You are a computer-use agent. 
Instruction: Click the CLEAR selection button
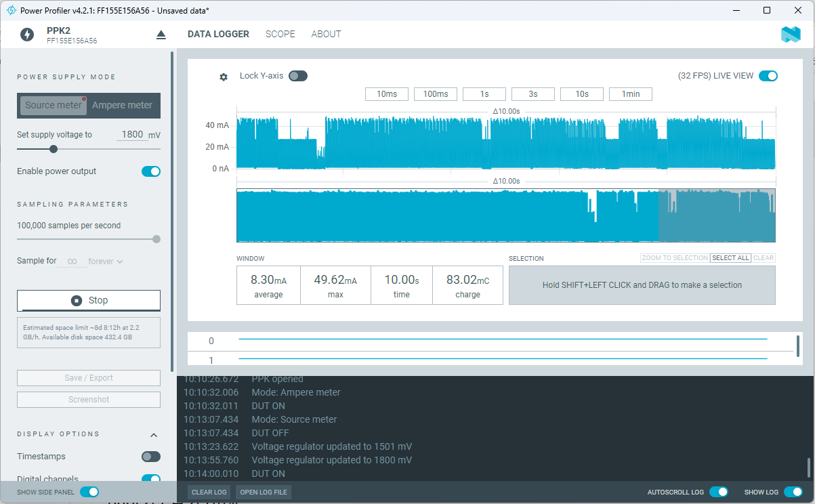click(x=764, y=258)
